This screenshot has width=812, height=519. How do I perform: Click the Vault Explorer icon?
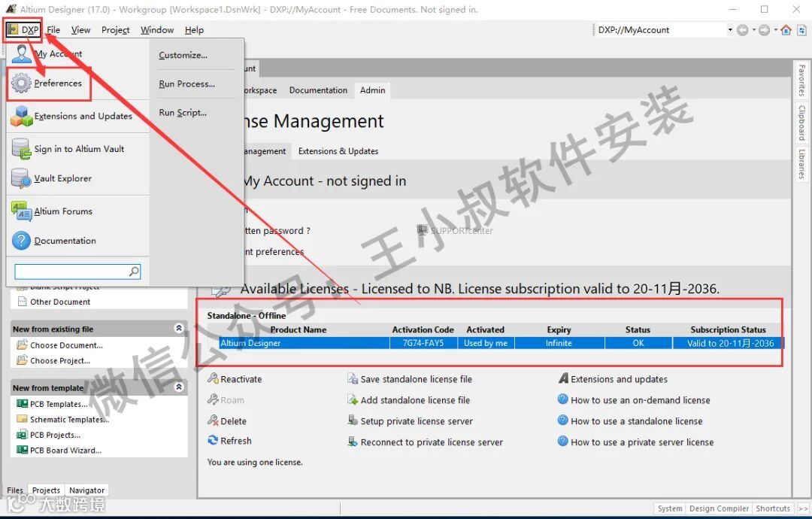click(x=21, y=178)
